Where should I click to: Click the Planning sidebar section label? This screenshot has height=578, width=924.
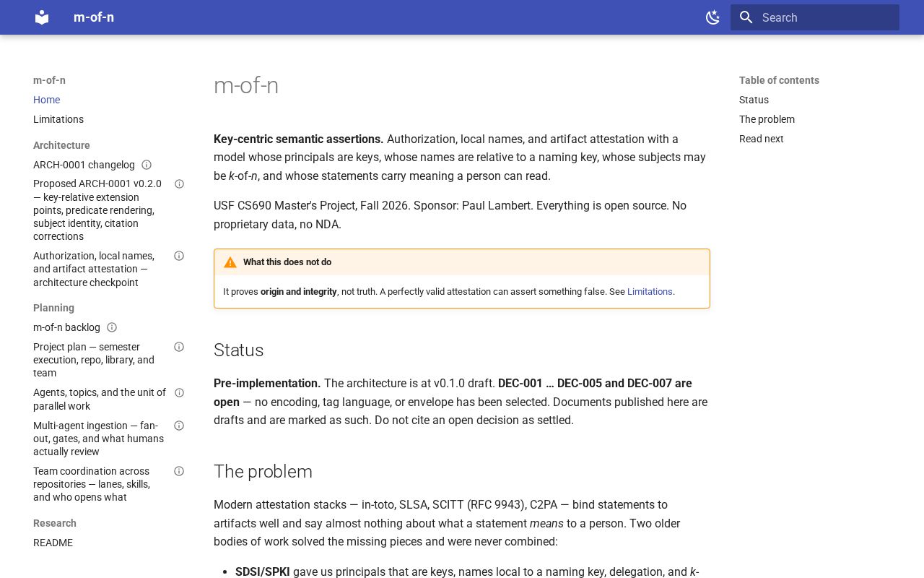pos(53,308)
